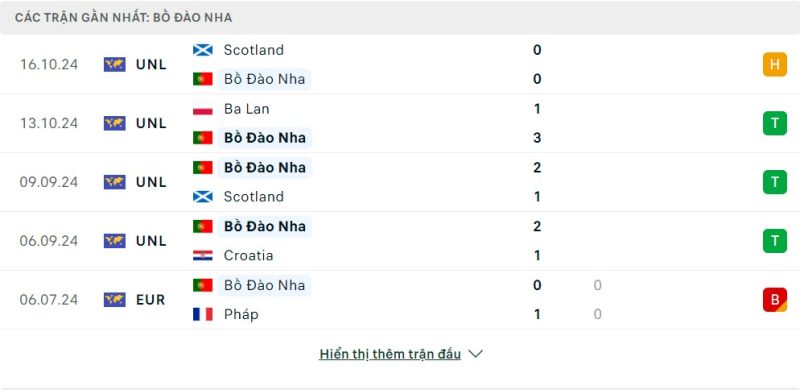This screenshot has width=800, height=390.
Task: Click the EUR competition icon on 06.07.24 row
Action: point(114,300)
